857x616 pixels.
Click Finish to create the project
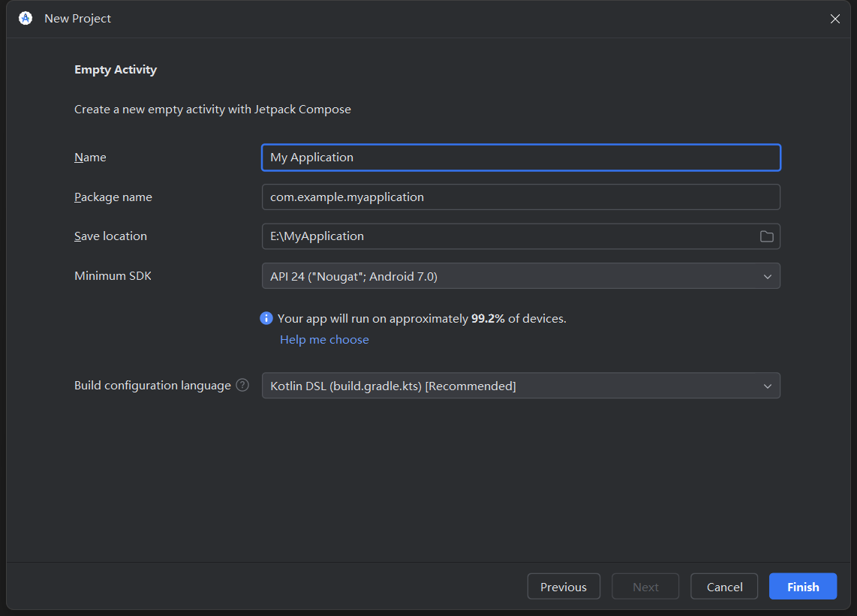click(x=802, y=587)
